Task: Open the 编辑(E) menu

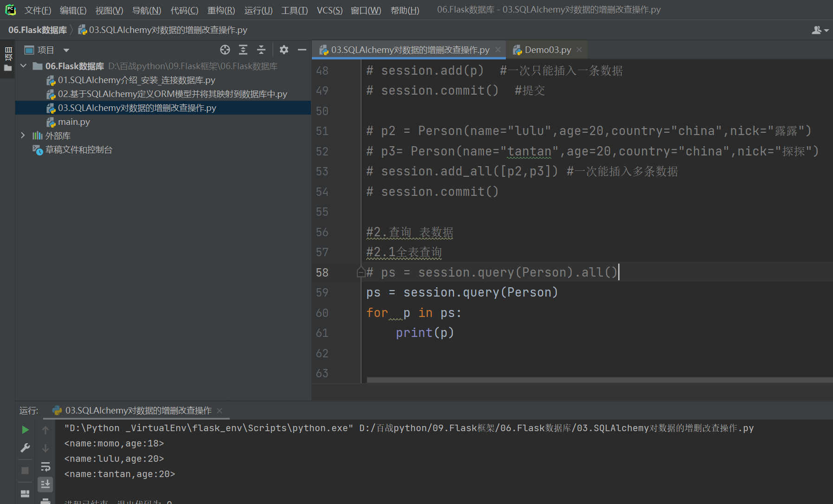Action: point(73,10)
